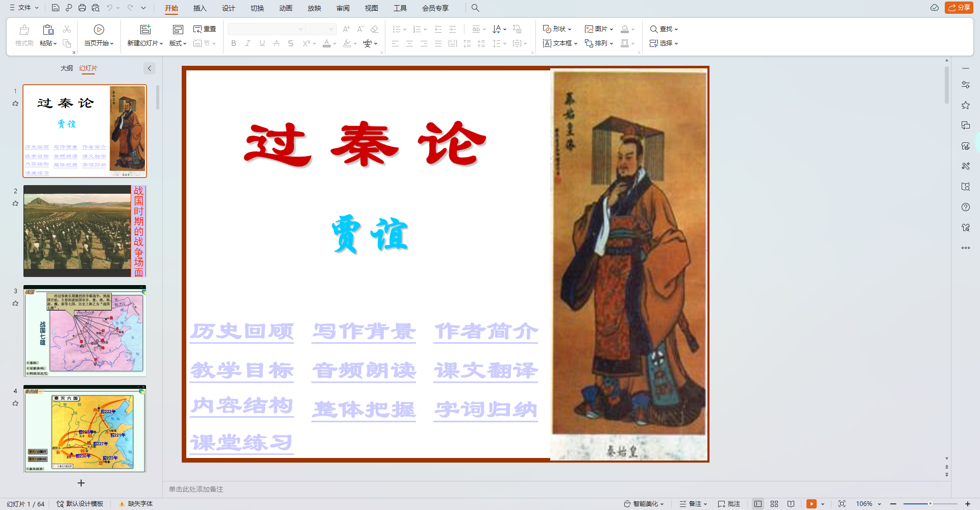Switch to the 设计 ribbon tab
Image resolution: width=980 pixels, height=510 pixels.
(228, 8)
